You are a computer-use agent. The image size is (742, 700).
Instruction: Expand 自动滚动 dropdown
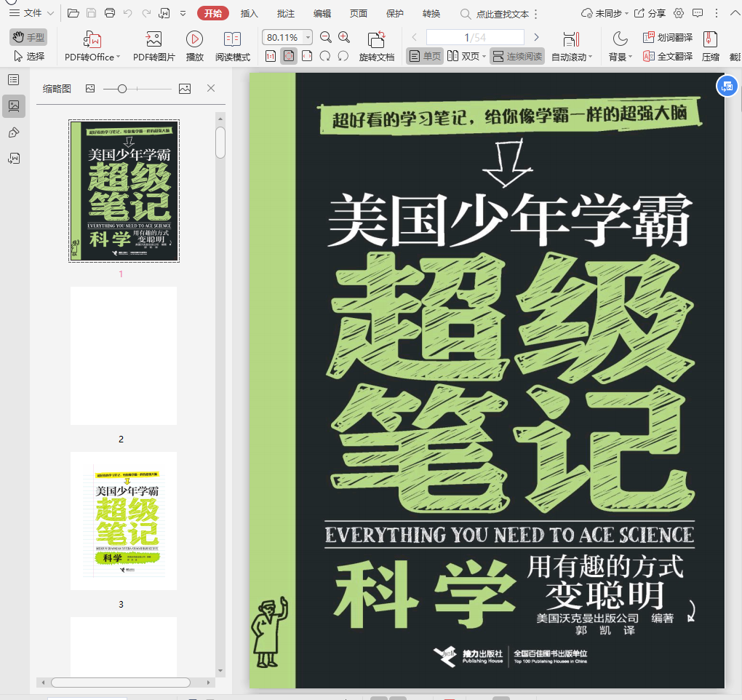pos(590,57)
